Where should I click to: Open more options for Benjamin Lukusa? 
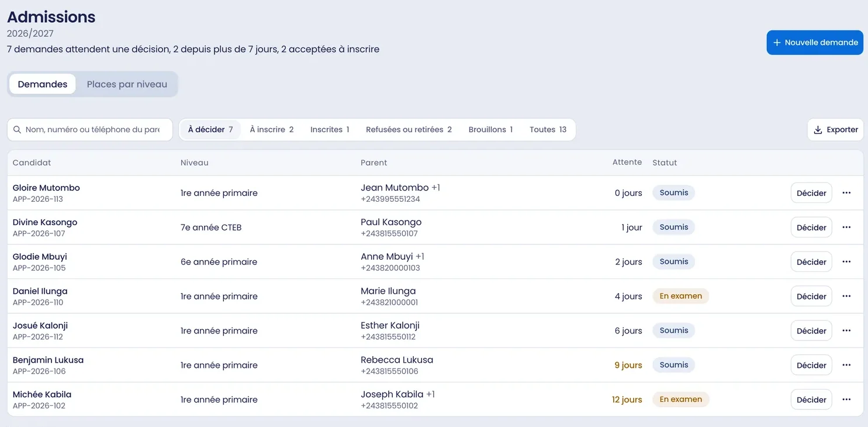point(846,366)
